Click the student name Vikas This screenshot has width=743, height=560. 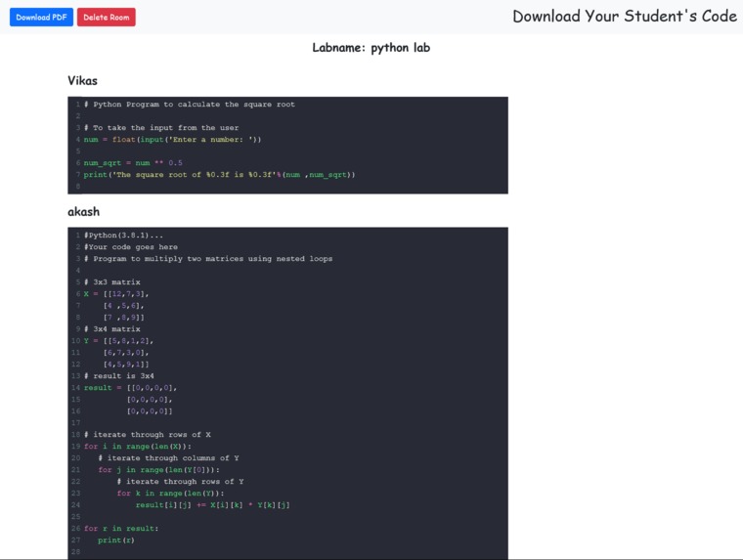click(82, 80)
